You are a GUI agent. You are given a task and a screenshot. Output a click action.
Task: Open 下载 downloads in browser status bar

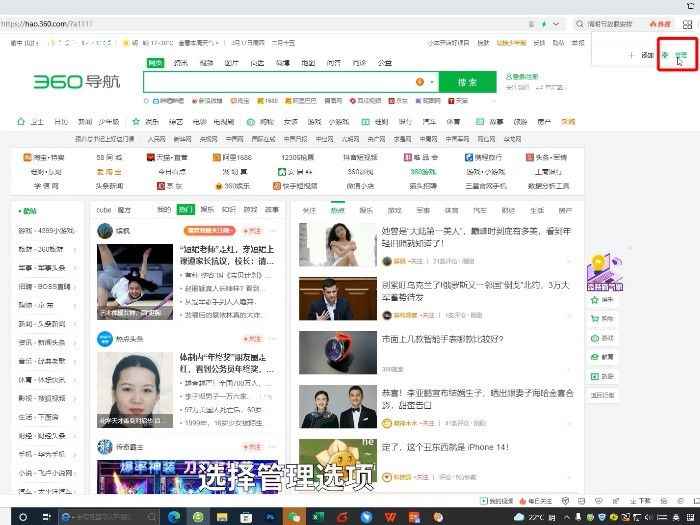pyautogui.click(x=640, y=501)
